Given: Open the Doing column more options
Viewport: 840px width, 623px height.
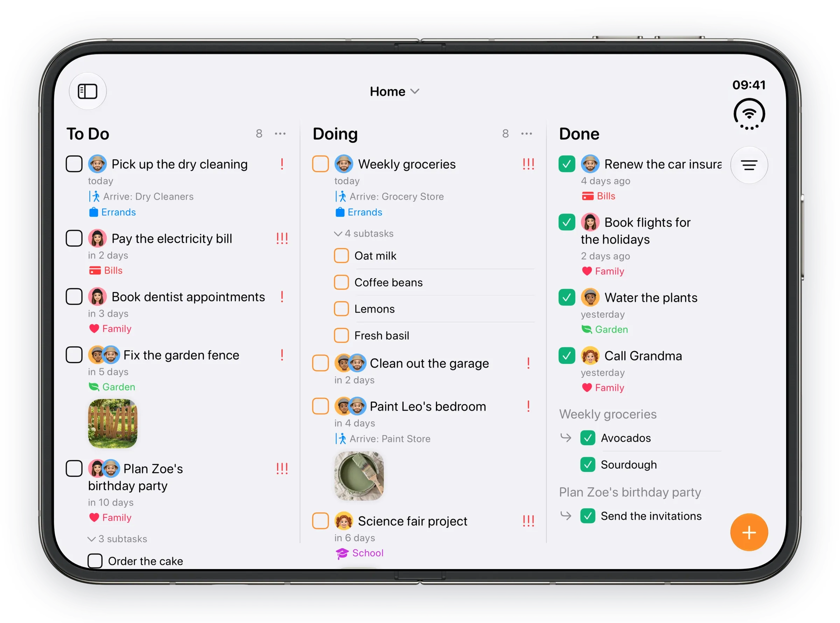Looking at the screenshot, I should point(526,133).
